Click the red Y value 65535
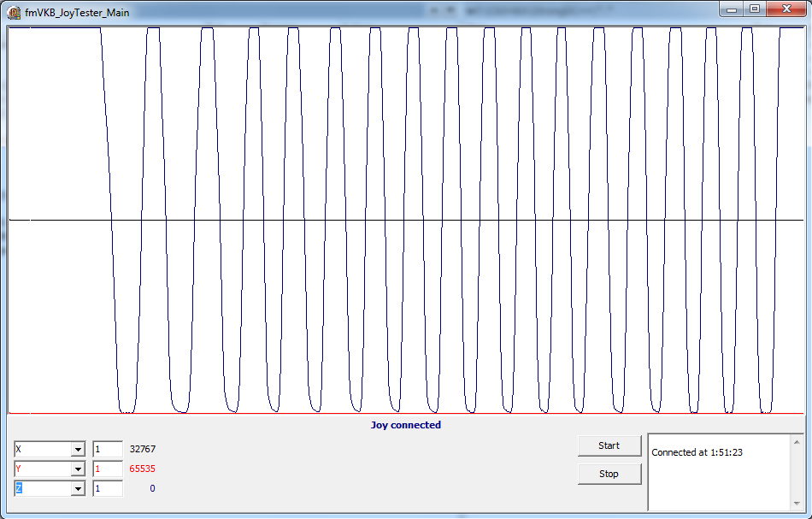Screen dimensions: 812x519 coord(143,469)
